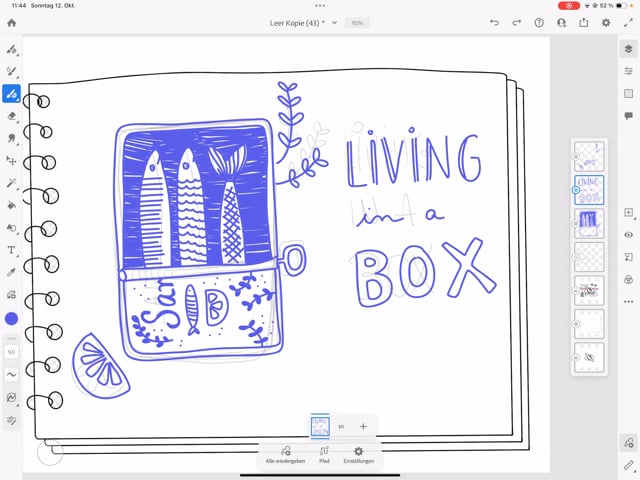The image size is (640, 480).
Task: Open layer more options ellipsis
Action: (x=628, y=301)
